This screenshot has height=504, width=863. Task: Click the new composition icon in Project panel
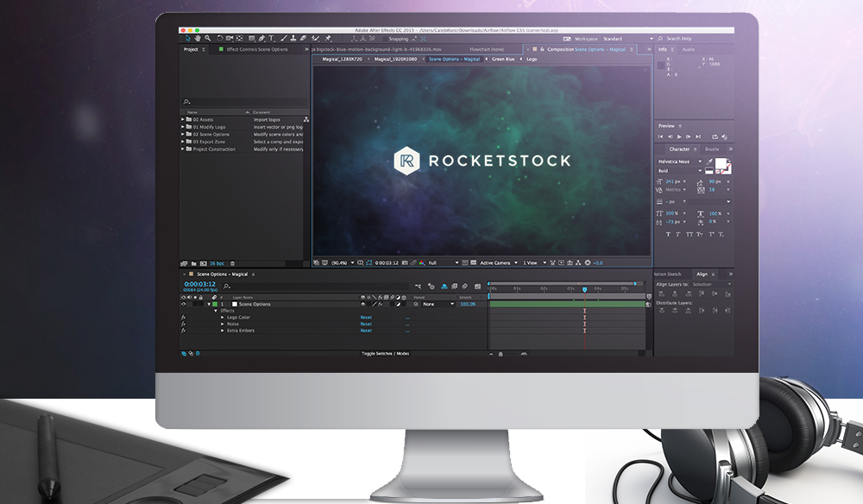(x=203, y=263)
